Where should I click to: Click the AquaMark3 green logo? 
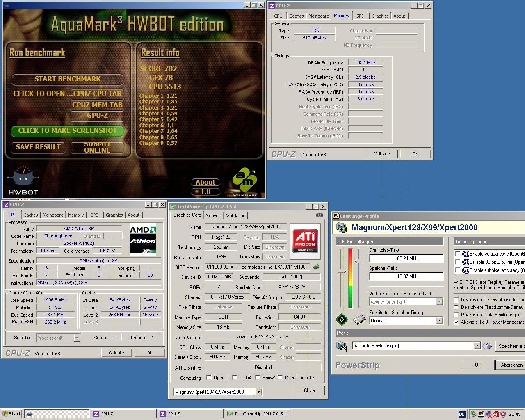coord(245,181)
